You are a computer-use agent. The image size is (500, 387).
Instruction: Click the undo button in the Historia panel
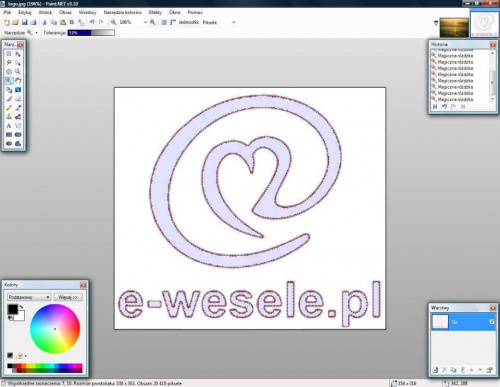pyautogui.click(x=444, y=106)
